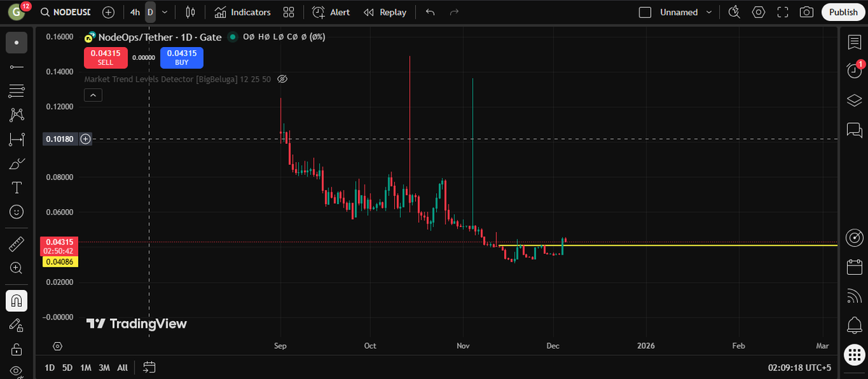Open the Indicators dialog
Viewport: 868px width, 379px height.
(x=242, y=12)
